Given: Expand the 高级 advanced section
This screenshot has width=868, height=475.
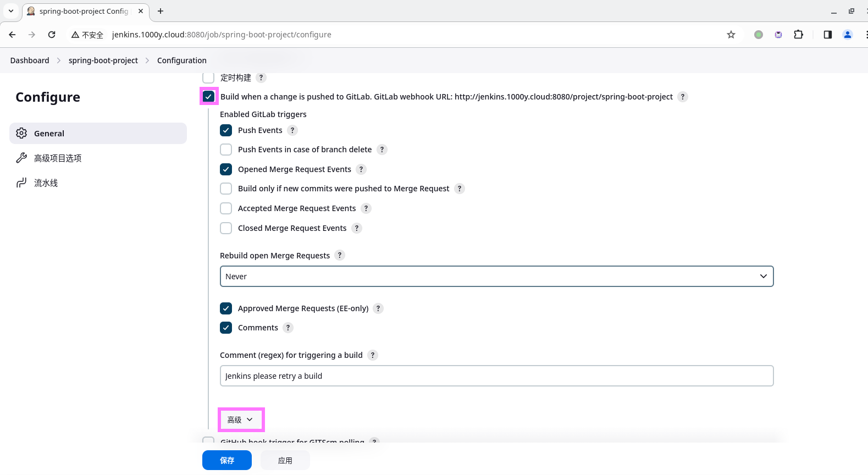Looking at the screenshot, I should tap(241, 419).
